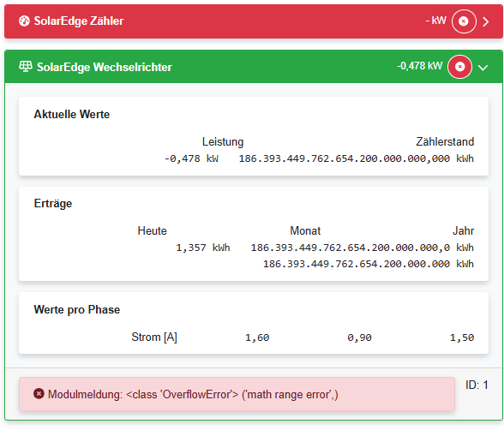The image size is (504, 430).
Task: Click the error icon in the Modulmeldung alert
Action: click(x=39, y=394)
